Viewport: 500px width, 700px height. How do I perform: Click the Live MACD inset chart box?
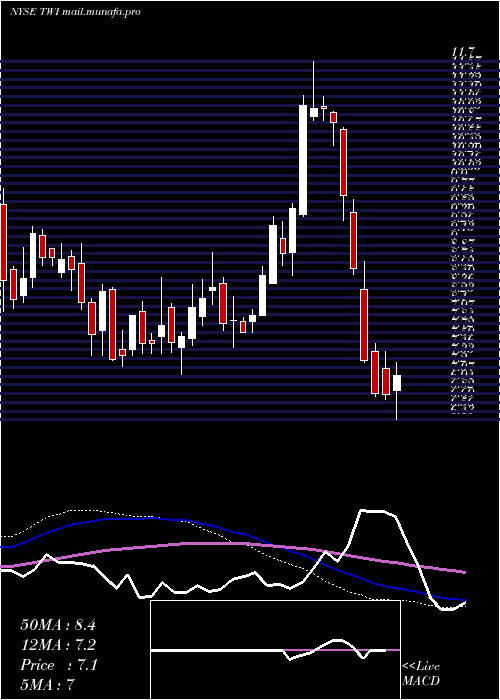tap(275, 650)
